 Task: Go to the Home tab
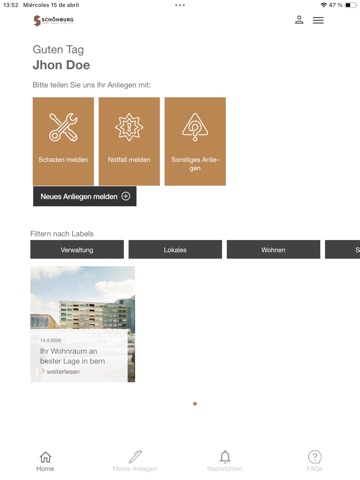point(45,461)
